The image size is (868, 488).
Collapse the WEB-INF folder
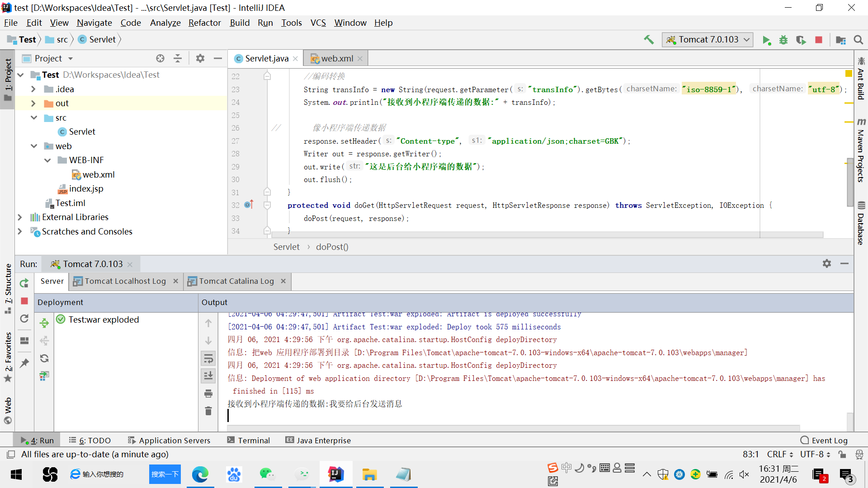tap(47, 160)
